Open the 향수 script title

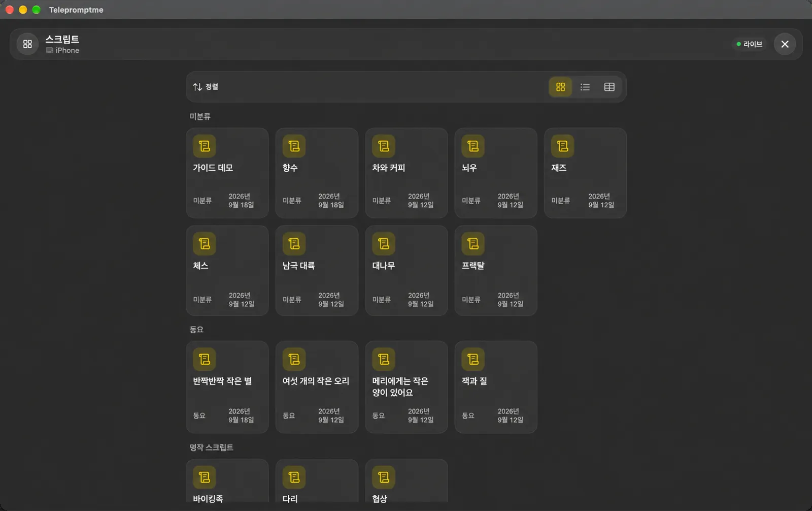(x=290, y=168)
